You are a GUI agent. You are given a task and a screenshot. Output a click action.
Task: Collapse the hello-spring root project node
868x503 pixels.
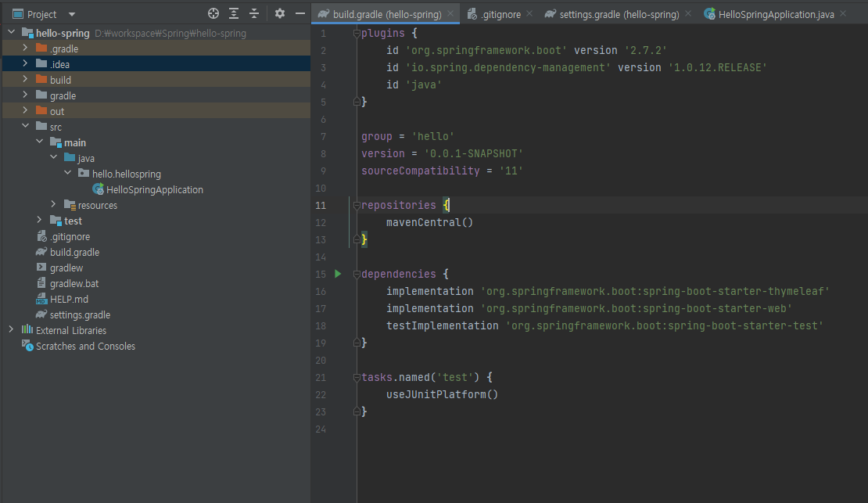pyautogui.click(x=11, y=32)
